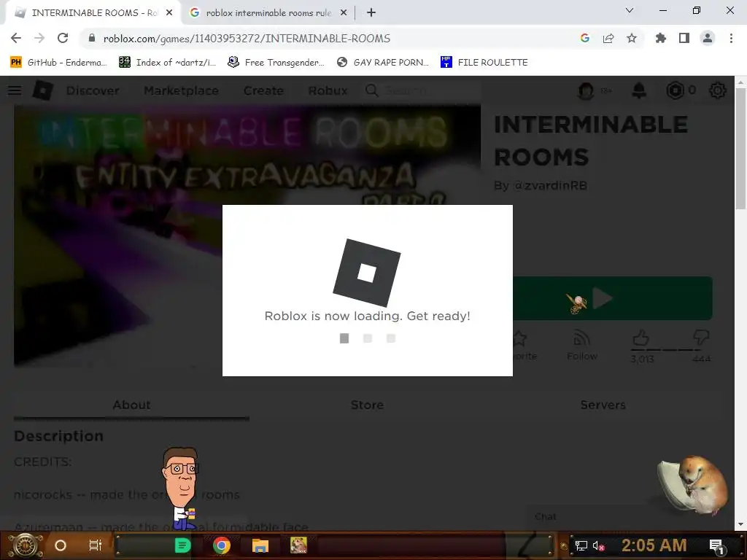The width and height of the screenshot is (747, 560).
Task: Open a new tab with the plus button
Action: click(371, 12)
